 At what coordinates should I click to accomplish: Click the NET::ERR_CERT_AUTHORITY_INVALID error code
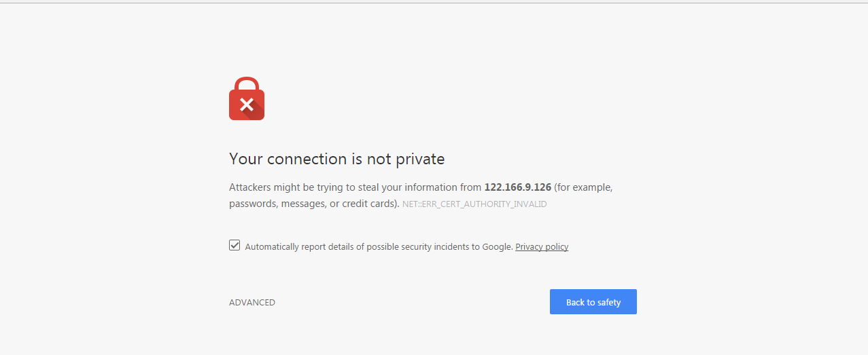tap(474, 204)
